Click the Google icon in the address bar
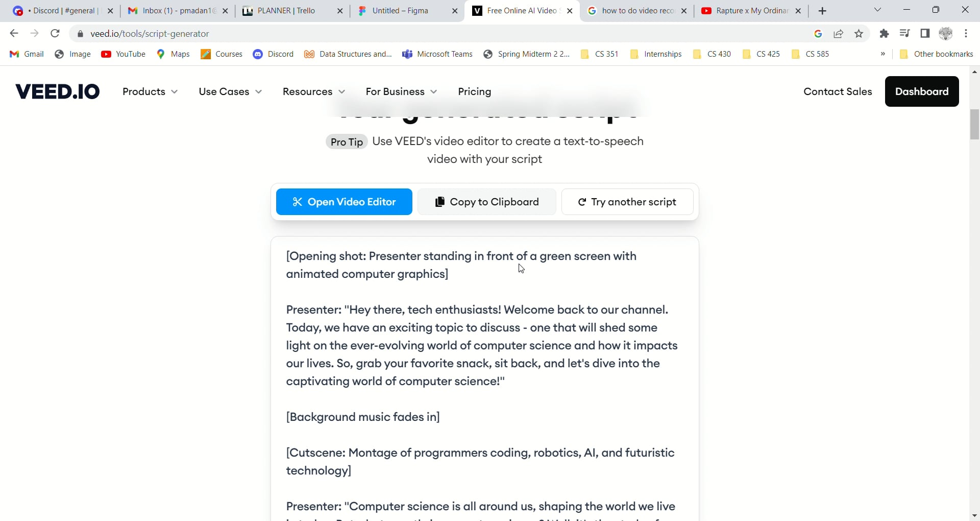This screenshot has width=980, height=521. [x=818, y=34]
